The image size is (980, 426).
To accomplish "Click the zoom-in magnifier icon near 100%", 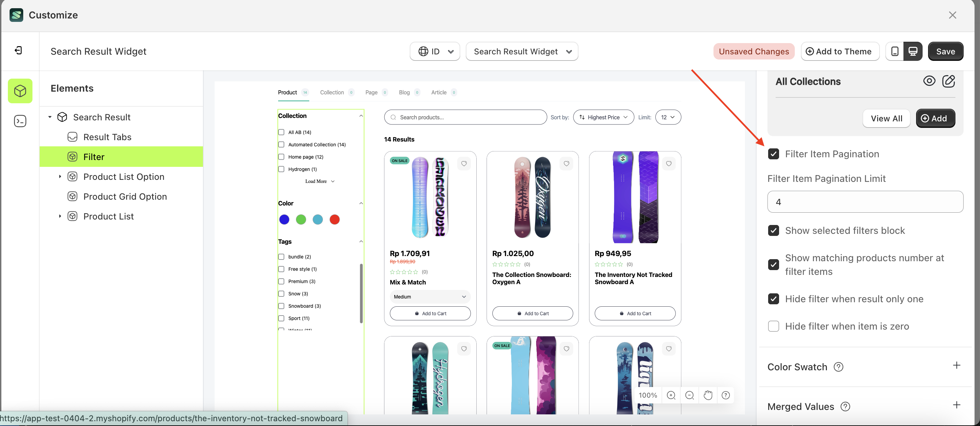I will [x=671, y=395].
